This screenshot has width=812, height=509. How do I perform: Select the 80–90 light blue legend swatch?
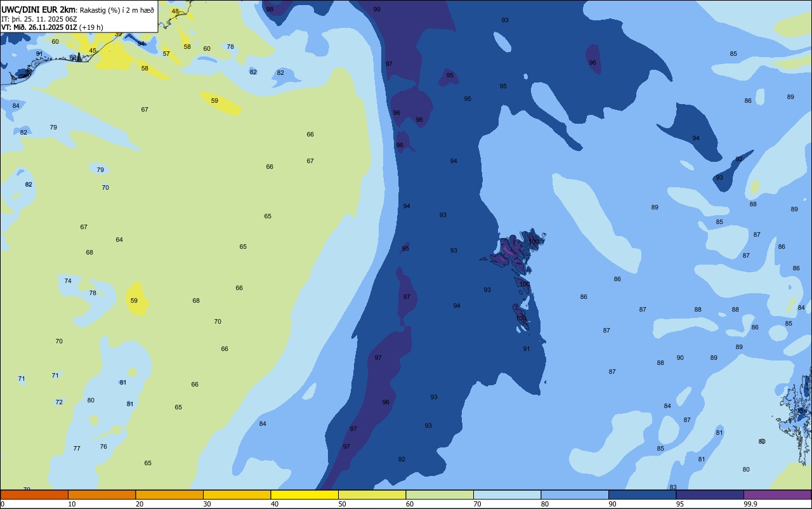575,494
